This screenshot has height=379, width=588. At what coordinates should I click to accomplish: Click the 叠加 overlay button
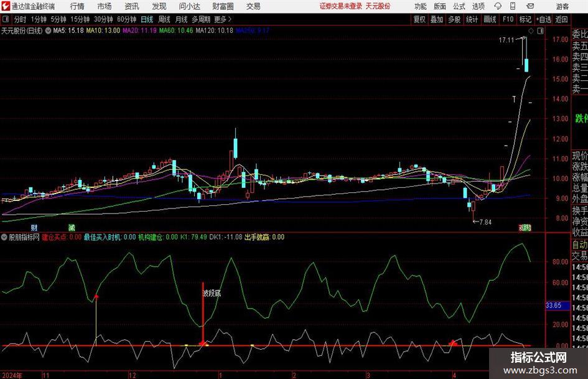[437, 19]
